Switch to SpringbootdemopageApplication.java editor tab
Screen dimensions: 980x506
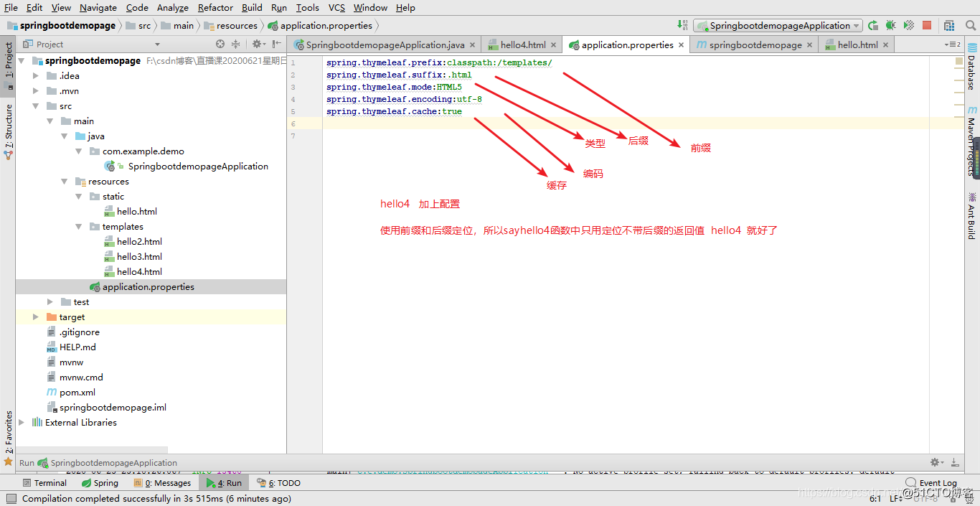point(385,44)
